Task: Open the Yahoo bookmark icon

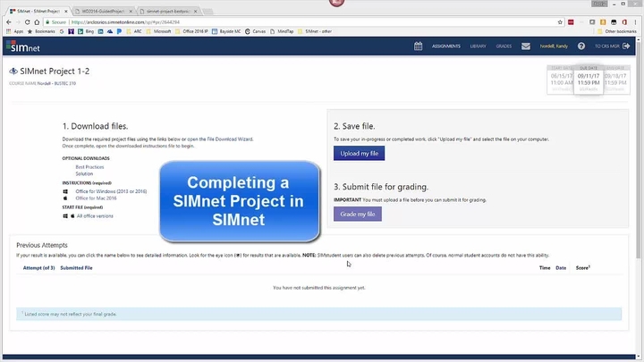Action: (x=71, y=31)
